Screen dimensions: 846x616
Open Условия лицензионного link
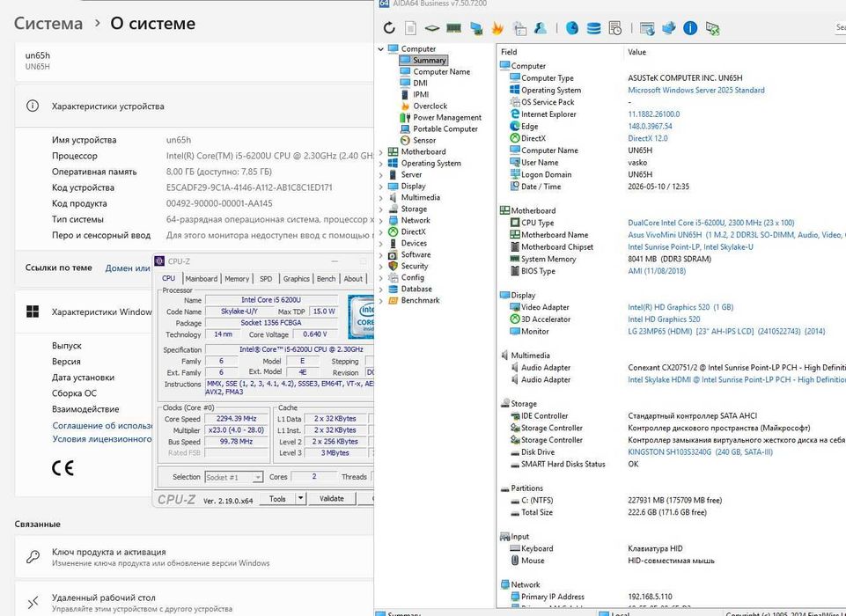pyautogui.click(x=102, y=438)
